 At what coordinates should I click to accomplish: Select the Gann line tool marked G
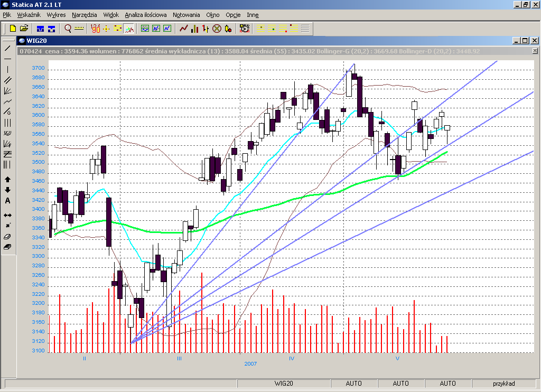pos(7,112)
